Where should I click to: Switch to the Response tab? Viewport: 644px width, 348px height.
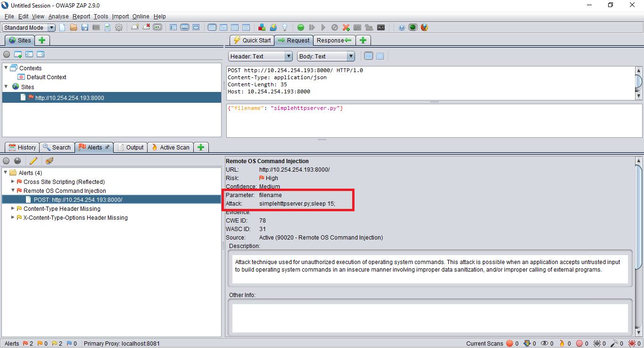click(334, 40)
